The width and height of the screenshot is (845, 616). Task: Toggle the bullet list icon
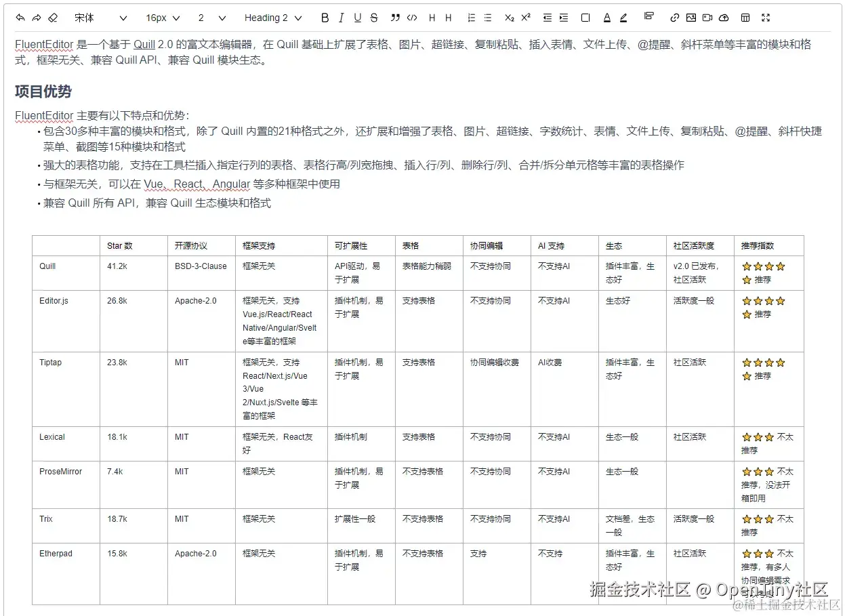488,18
